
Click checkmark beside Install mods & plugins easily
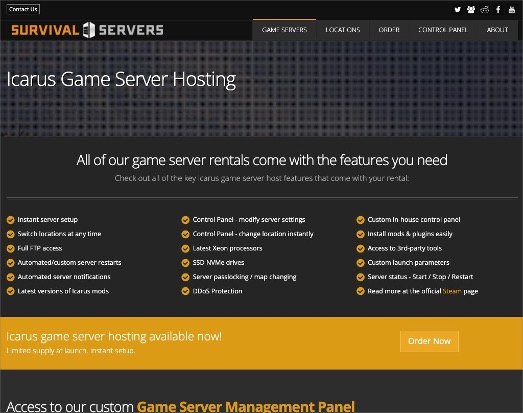click(360, 234)
